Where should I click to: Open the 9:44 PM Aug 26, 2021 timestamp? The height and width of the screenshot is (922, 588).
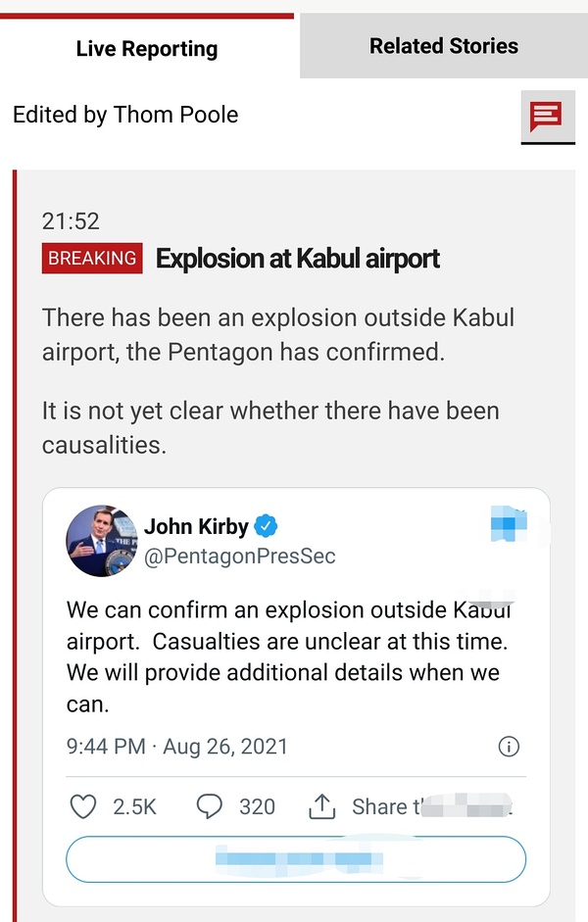pyautogui.click(x=177, y=747)
